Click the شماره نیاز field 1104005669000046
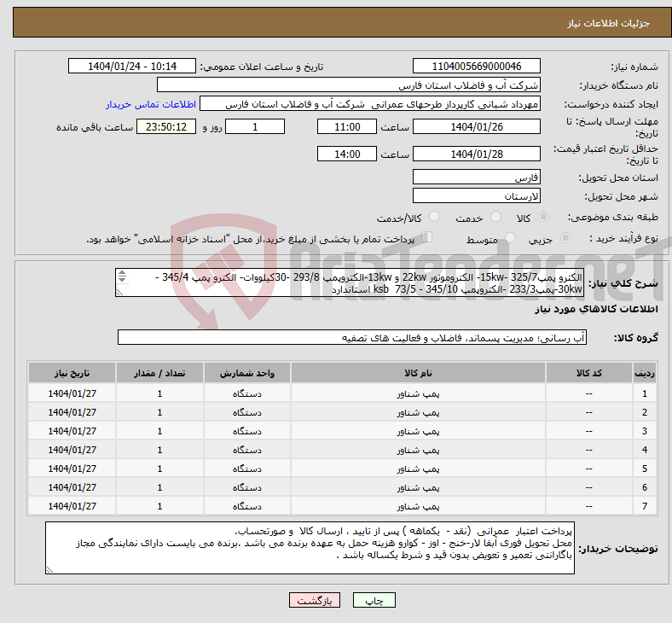672x623 pixels. [x=476, y=67]
